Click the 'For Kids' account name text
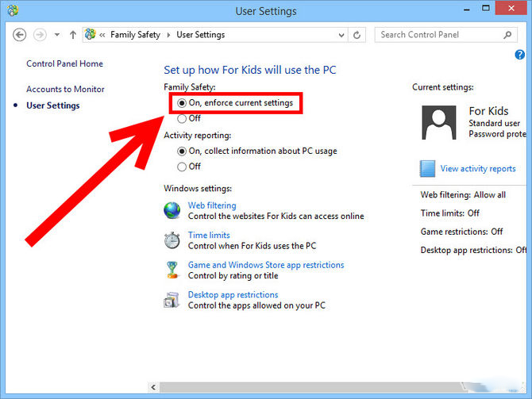 [x=488, y=111]
